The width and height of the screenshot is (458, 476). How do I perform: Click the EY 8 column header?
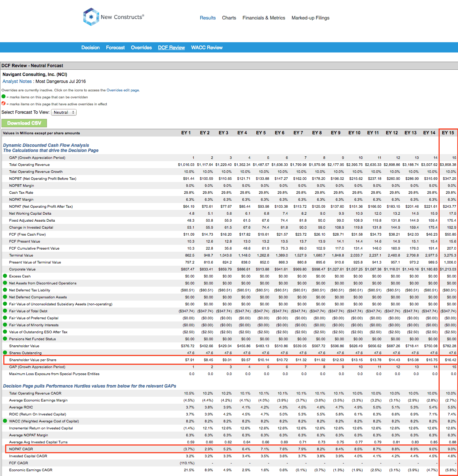[317, 133]
